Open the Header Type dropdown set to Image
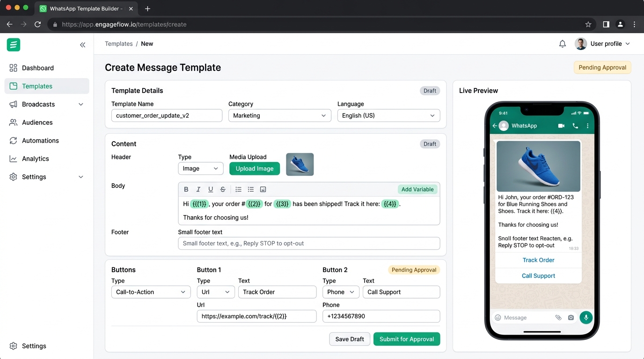644x359 pixels. click(x=201, y=169)
